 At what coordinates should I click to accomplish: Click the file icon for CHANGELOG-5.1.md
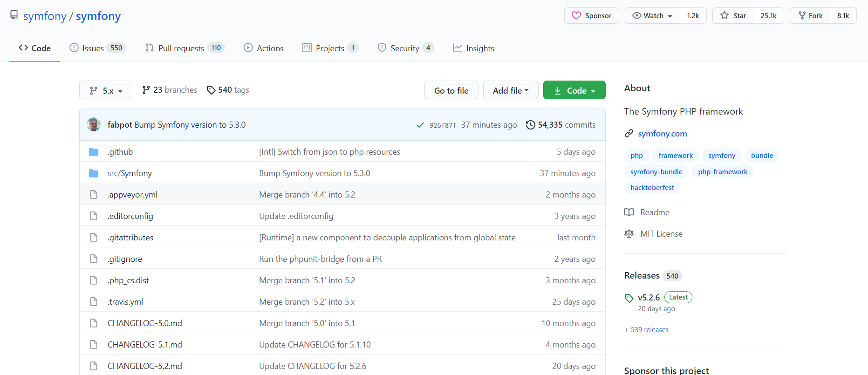[x=94, y=345]
